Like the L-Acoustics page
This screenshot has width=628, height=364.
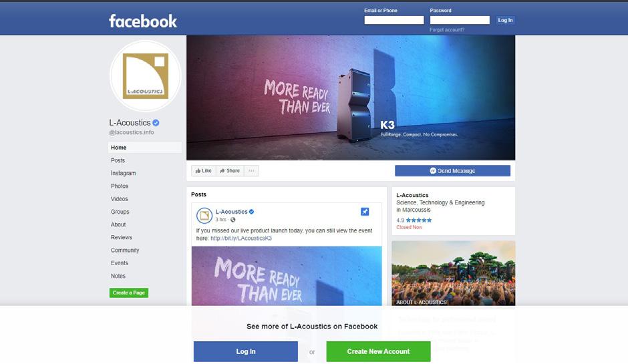point(204,170)
